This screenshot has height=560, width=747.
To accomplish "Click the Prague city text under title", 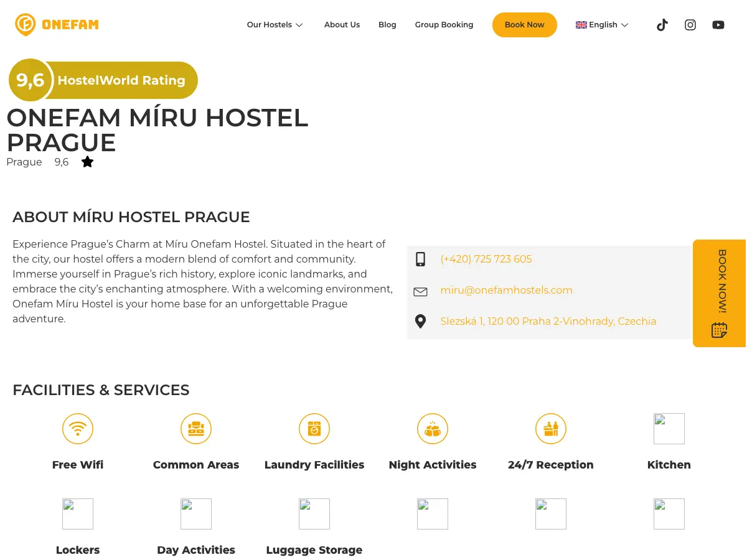I will coord(24,162).
